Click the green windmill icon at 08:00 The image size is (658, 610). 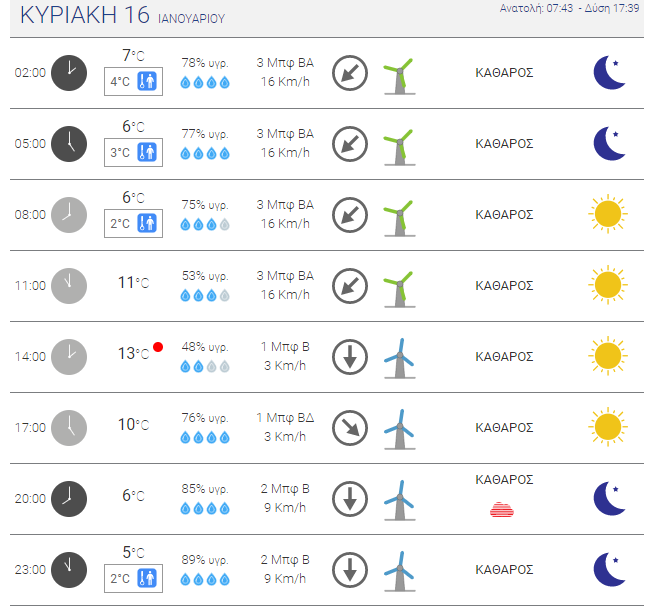(400, 219)
